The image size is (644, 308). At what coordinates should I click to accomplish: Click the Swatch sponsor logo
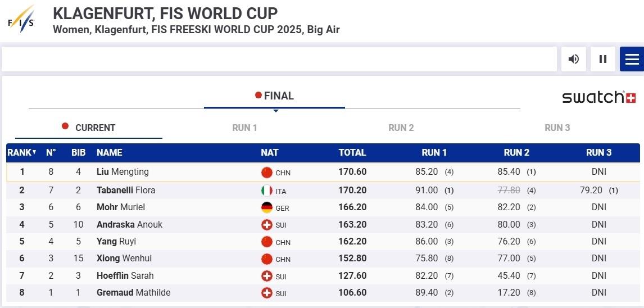click(x=598, y=97)
